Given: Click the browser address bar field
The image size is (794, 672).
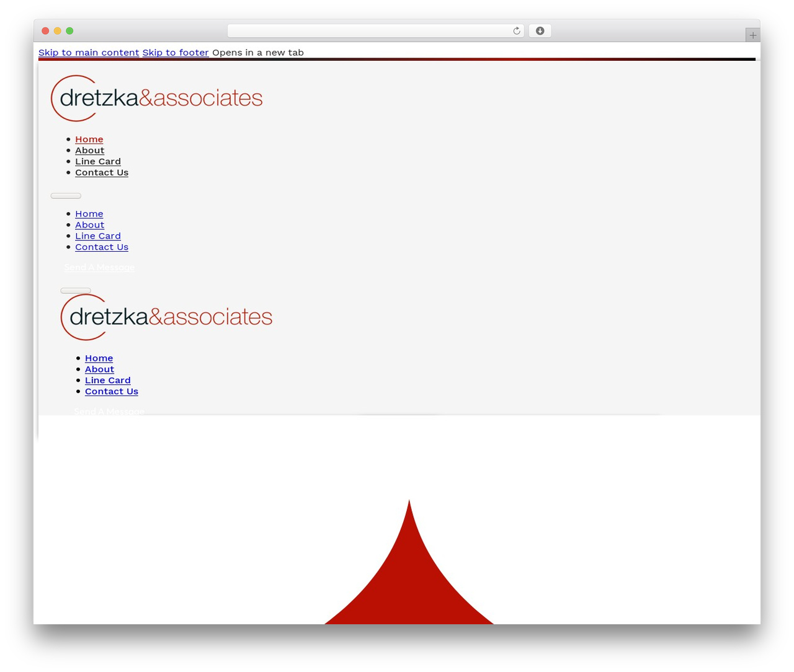Looking at the screenshot, I should [x=375, y=31].
